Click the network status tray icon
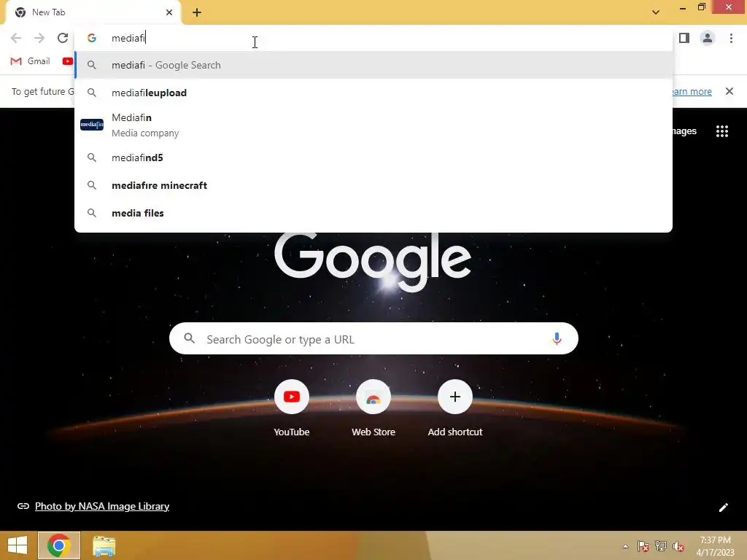 pos(661,546)
